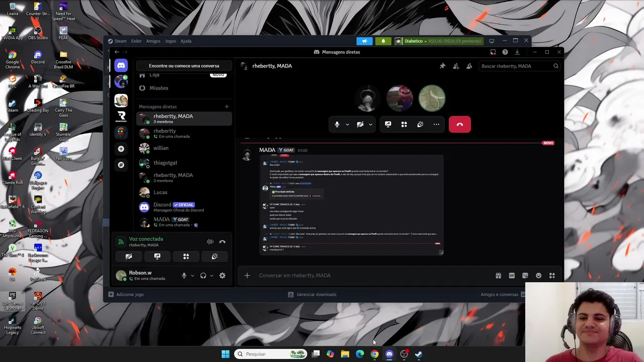Screen dimensions: 644x362
Task: Disconnect via voice panel phone icon
Action: tap(222, 242)
